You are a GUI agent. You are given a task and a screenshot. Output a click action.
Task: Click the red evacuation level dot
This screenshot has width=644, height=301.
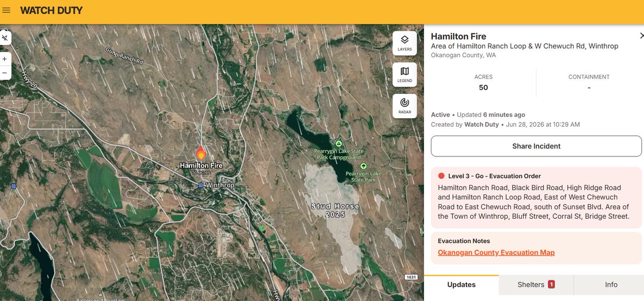click(442, 176)
